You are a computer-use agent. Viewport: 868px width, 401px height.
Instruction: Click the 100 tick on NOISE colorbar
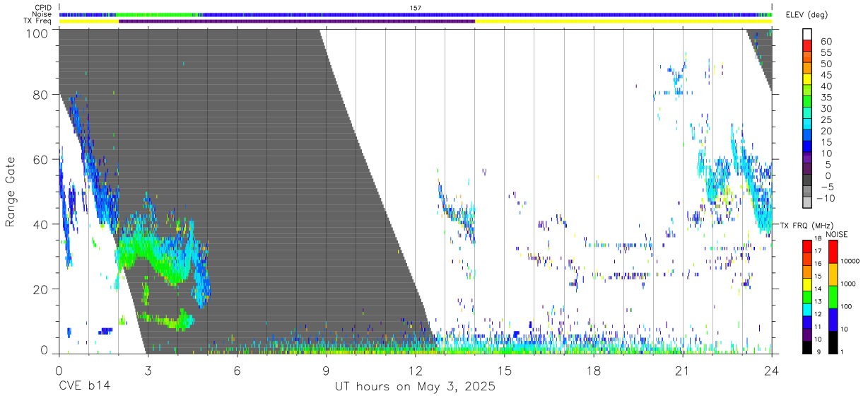pos(847,306)
